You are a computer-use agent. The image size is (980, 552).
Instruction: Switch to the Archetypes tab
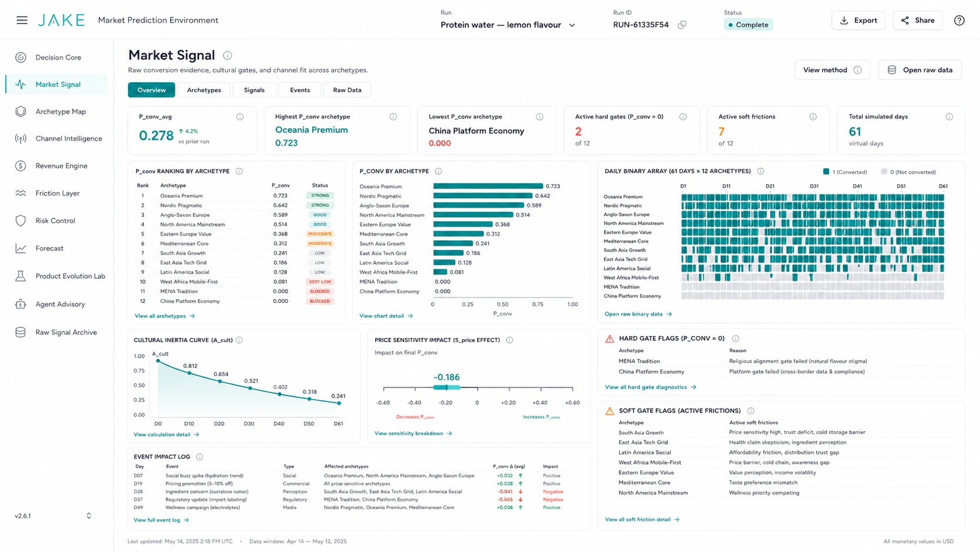coord(204,90)
